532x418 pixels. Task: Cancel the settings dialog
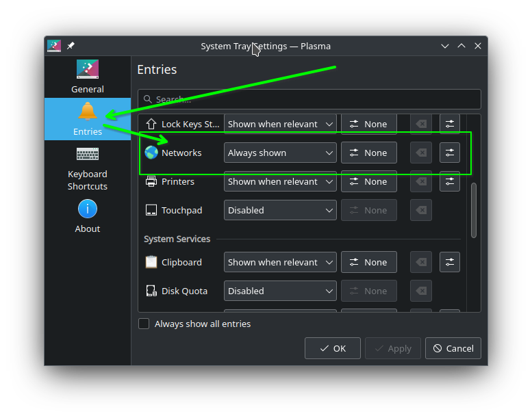(453, 348)
